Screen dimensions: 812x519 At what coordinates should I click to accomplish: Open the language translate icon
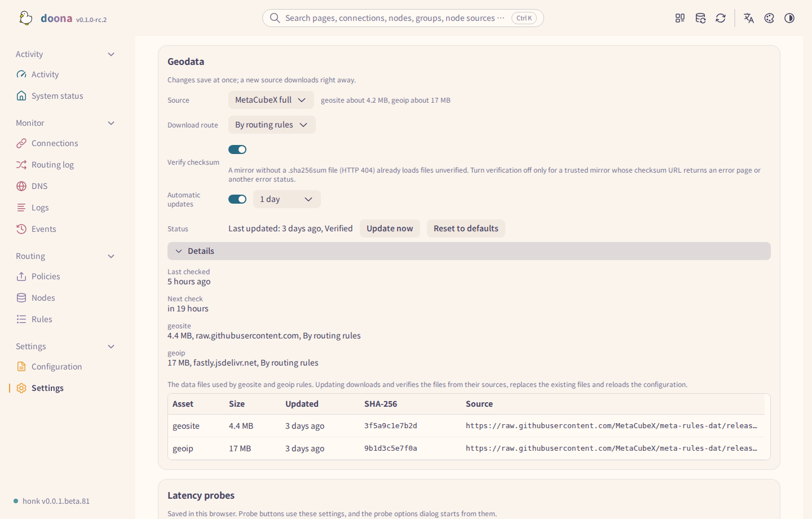pos(749,18)
